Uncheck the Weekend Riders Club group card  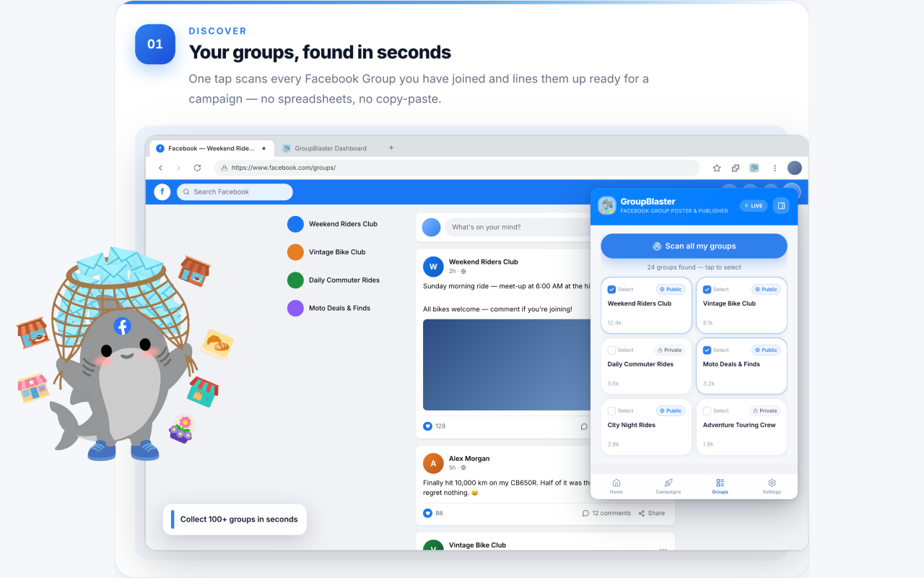coord(611,289)
